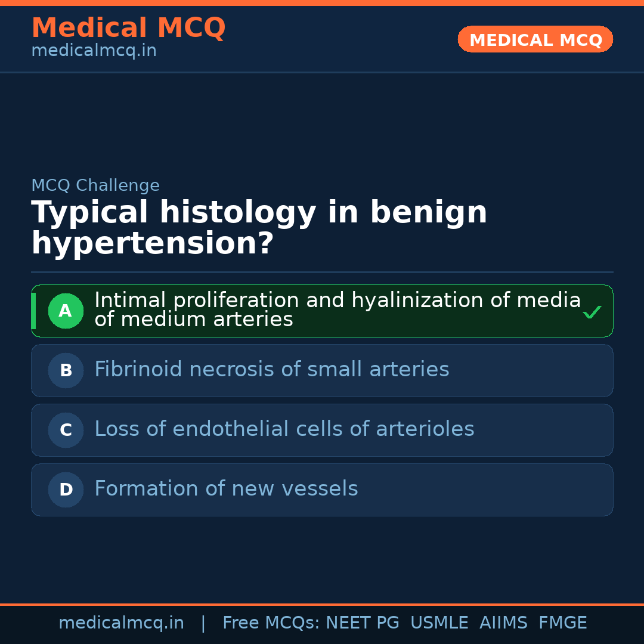
Task: Choose 'Fibrinoid necrosis of small arteries' answer
Action: coord(271,370)
